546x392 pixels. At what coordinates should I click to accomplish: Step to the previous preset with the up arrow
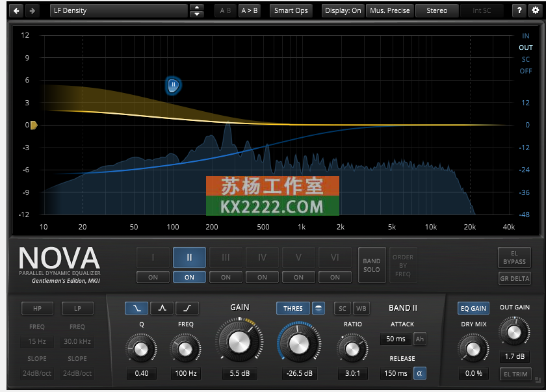click(197, 7)
